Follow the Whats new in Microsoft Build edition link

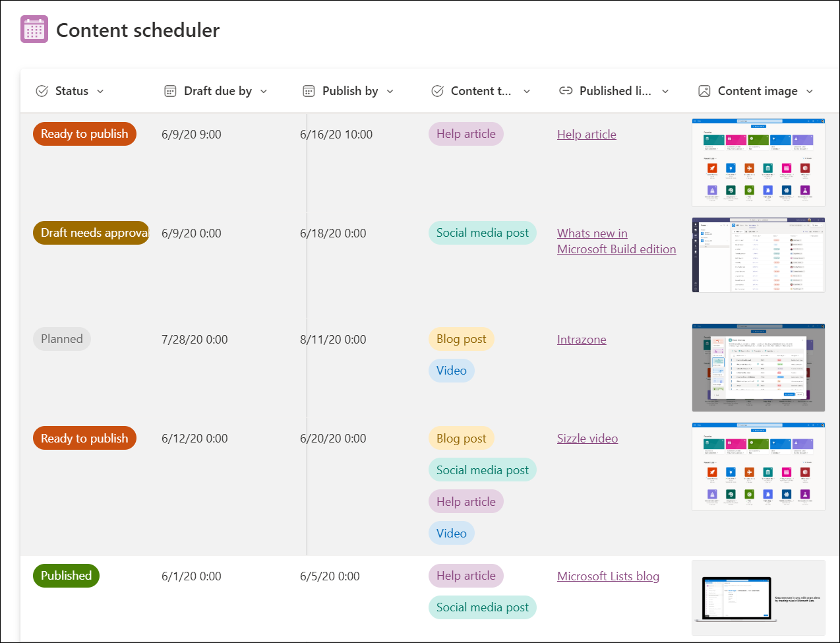coord(616,241)
